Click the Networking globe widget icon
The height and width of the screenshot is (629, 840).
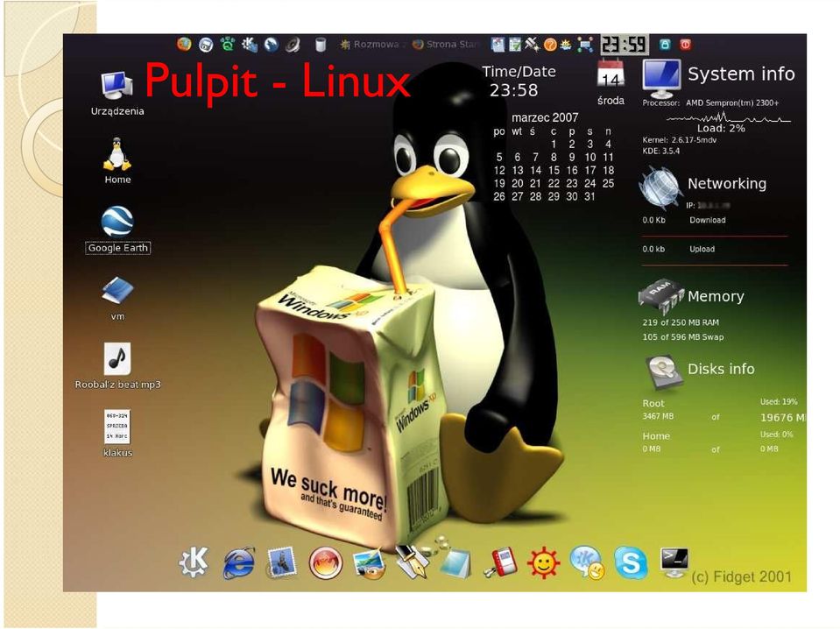point(660,187)
